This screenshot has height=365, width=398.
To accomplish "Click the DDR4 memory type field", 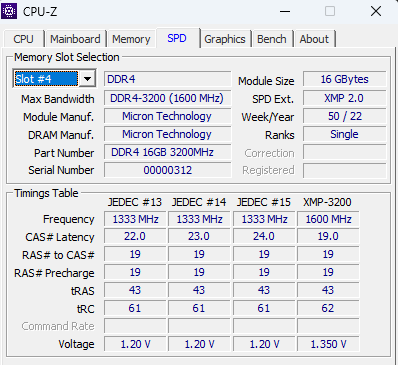I will (x=167, y=79).
